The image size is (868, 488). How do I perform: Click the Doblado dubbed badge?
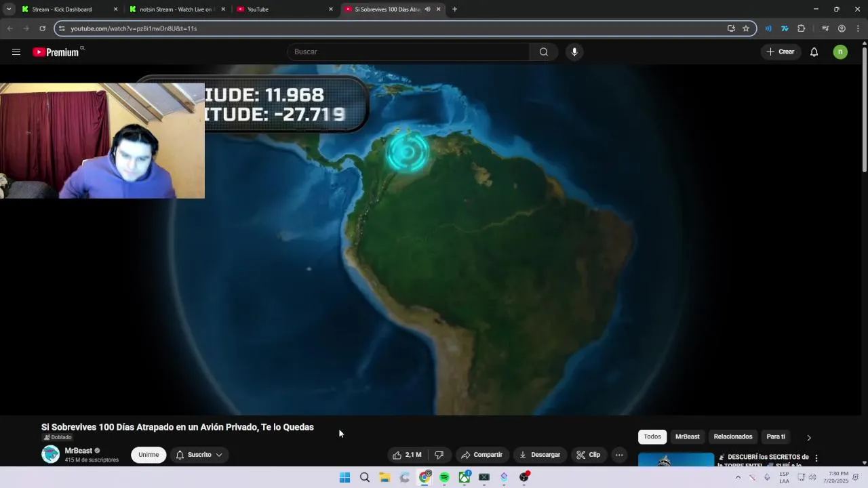(x=58, y=437)
